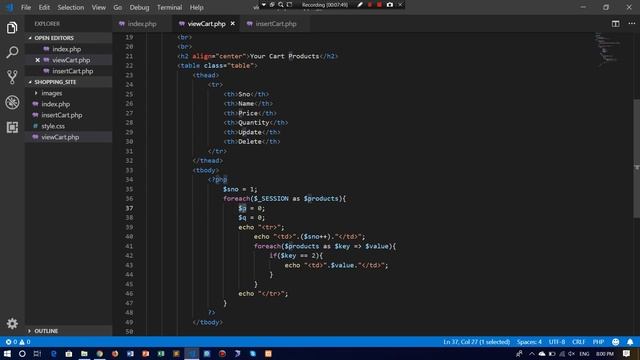640x360 pixels.
Task: Click the Action Center icon in the system tray
Action: [x=627, y=354]
